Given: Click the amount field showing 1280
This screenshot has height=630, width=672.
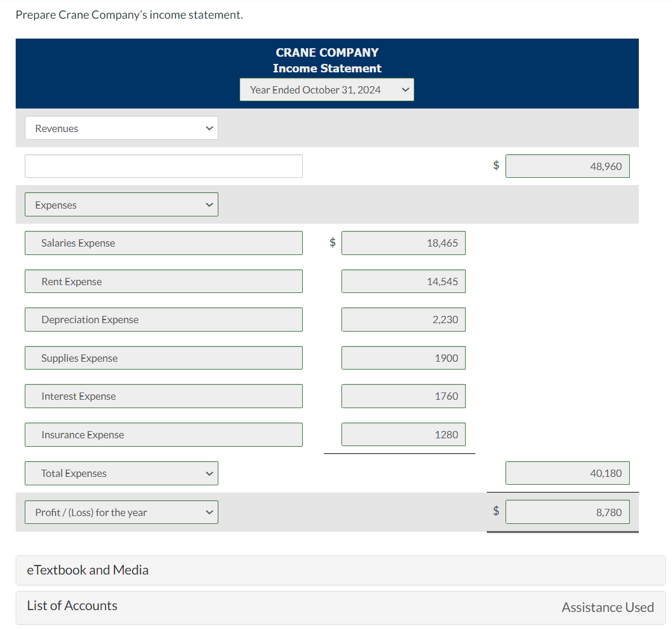Looking at the screenshot, I should pos(404,435).
